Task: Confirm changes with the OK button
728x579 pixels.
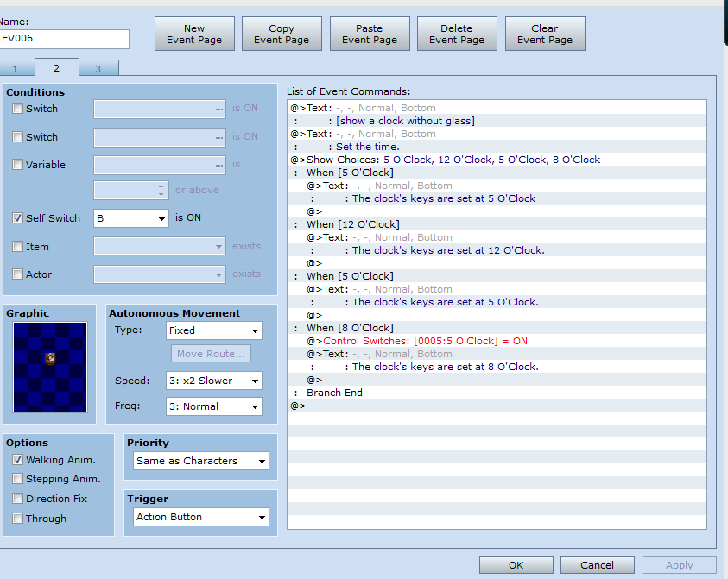Action: tap(516, 565)
